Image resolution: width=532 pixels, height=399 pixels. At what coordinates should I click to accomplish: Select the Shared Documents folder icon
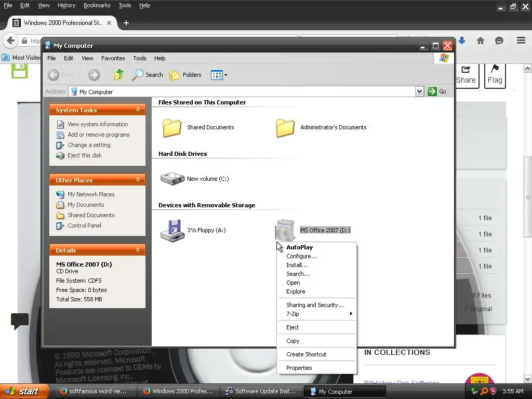pos(171,128)
